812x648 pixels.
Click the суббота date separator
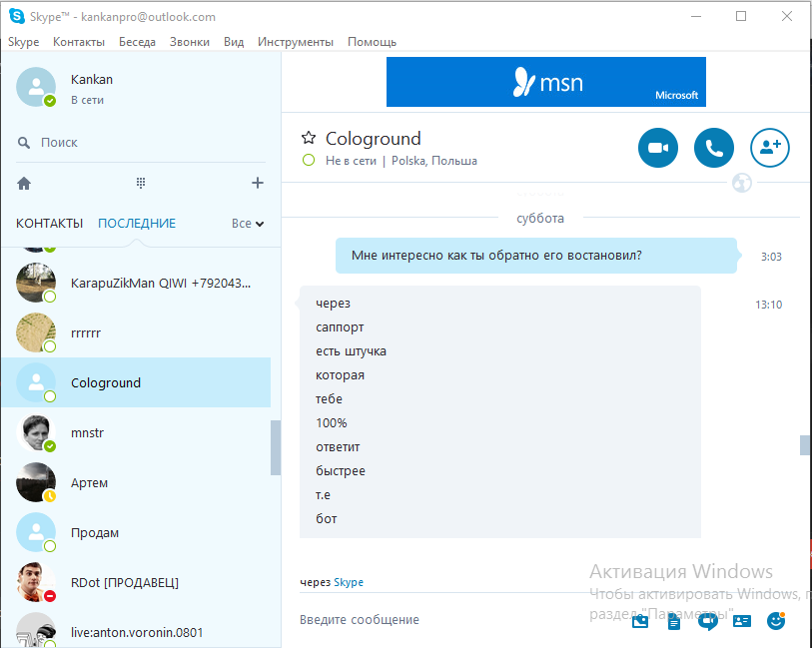(x=540, y=219)
